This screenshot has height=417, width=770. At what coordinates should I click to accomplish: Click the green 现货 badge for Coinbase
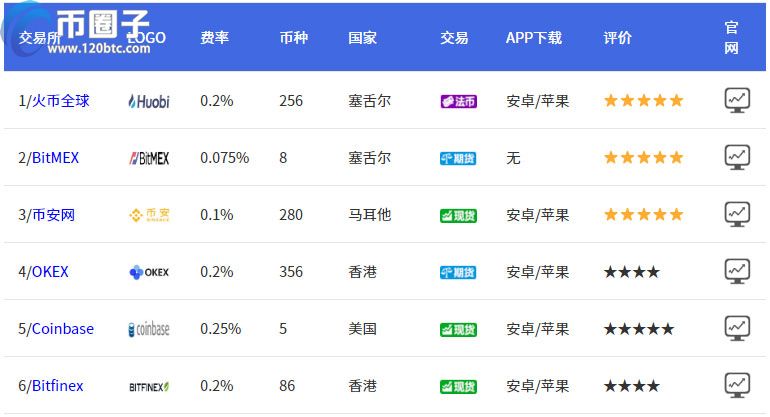[x=458, y=329]
